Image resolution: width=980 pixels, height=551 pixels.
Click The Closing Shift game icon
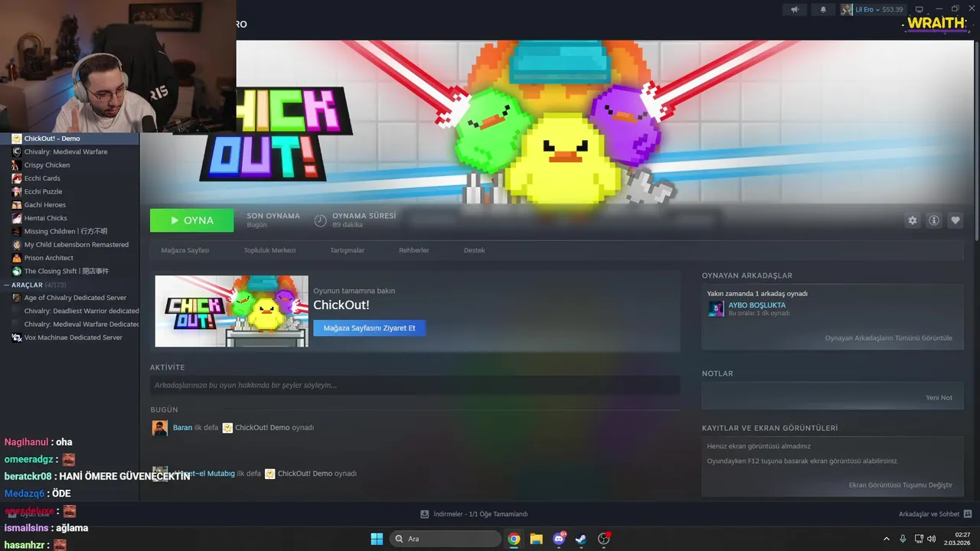coord(17,271)
